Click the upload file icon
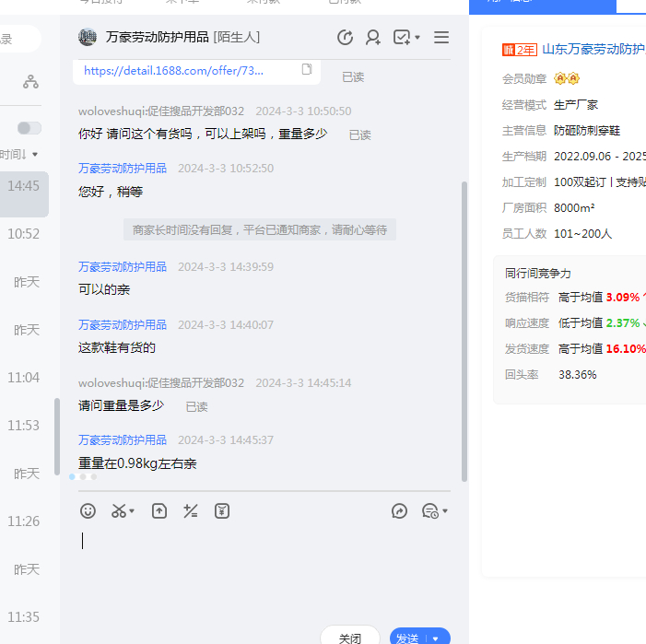 [x=159, y=510]
